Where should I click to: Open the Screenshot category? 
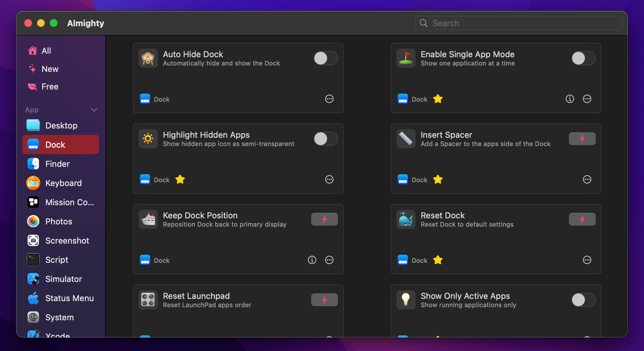pyautogui.click(x=61, y=240)
